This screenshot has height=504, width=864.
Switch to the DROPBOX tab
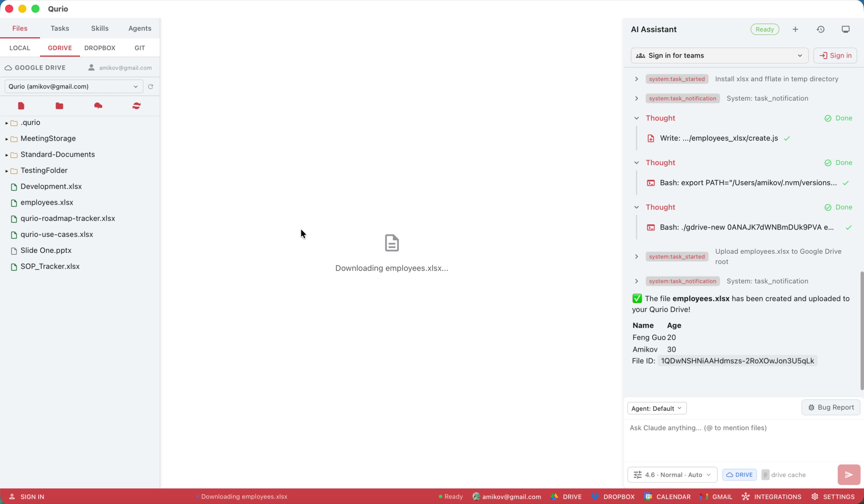tap(99, 48)
